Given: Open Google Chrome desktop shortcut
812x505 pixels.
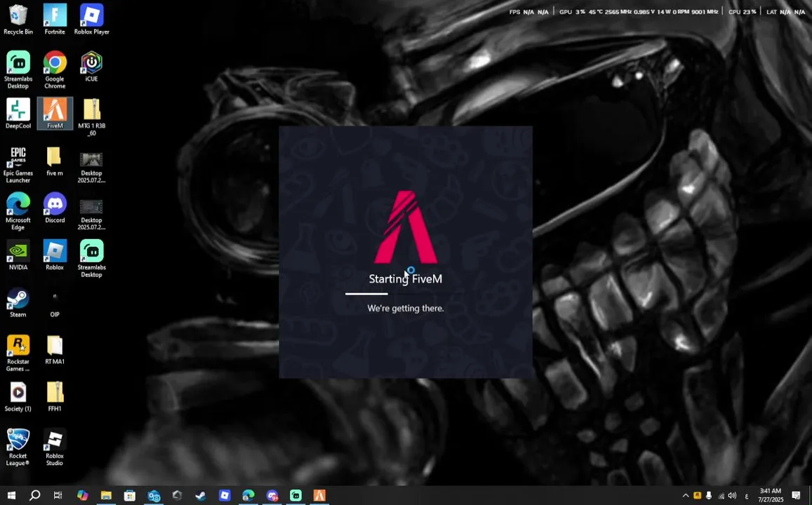Looking at the screenshot, I should click(x=55, y=70).
